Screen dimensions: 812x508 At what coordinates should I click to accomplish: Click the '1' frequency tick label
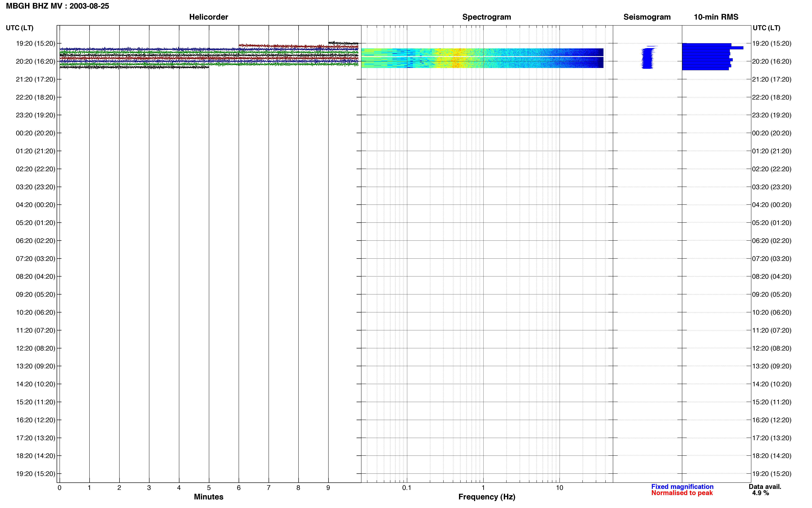click(483, 488)
